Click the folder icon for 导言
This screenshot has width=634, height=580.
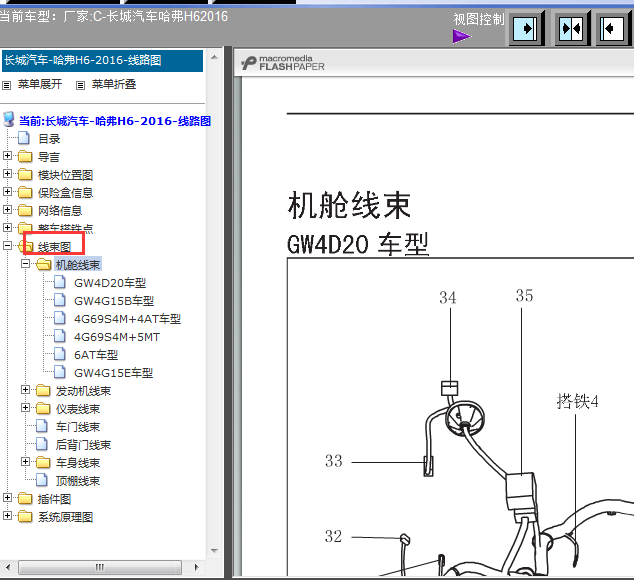pos(25,156)
